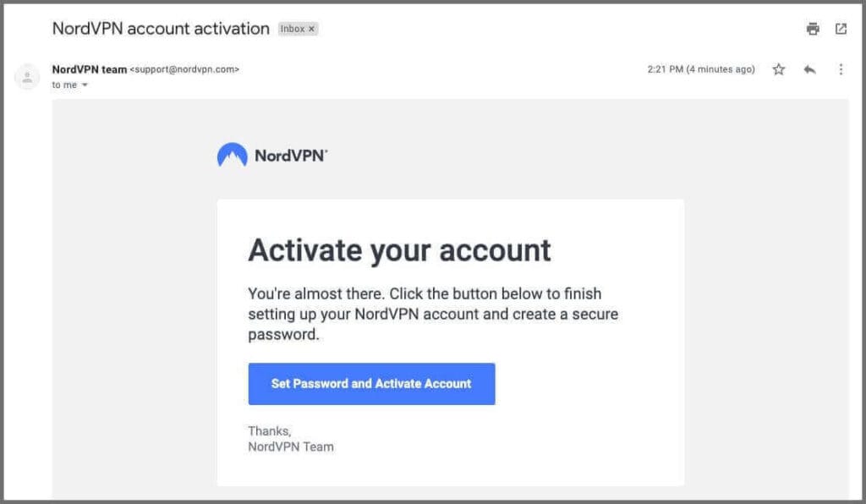Click the NordVPN mountain logo icon
The width and height of the screenshot is (866, 504).
tap(232, 156)
